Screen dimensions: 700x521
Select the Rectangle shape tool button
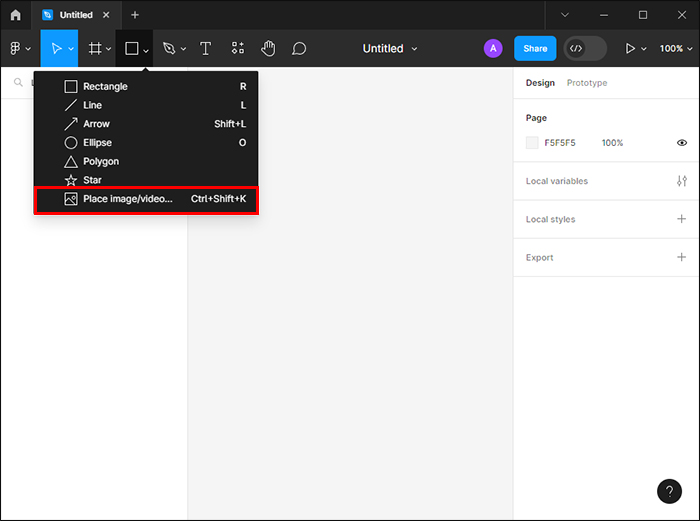pos(132,48)
